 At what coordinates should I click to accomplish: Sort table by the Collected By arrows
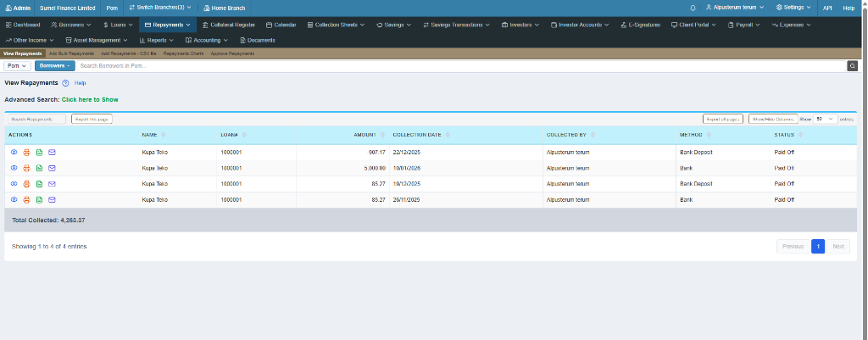[x=593, y=135]
